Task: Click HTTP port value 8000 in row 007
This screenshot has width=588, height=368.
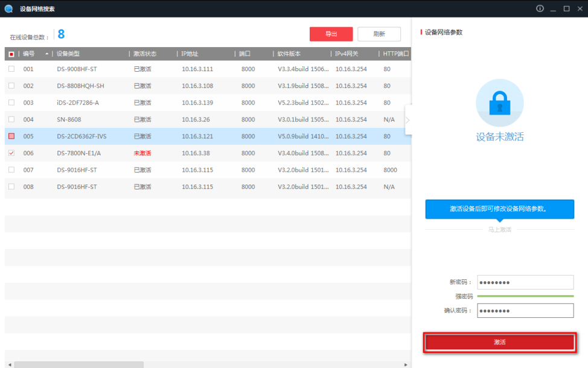Action: pyautogui.click(x=391, y=170)
